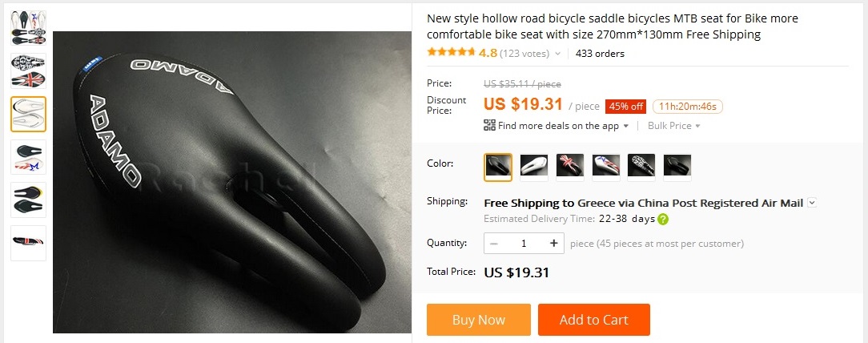View the first multi-saddle thumbnail
Image resolution: width=868 pixels, height=343 pixels.
pyautogui.click(x=28, y=28)
